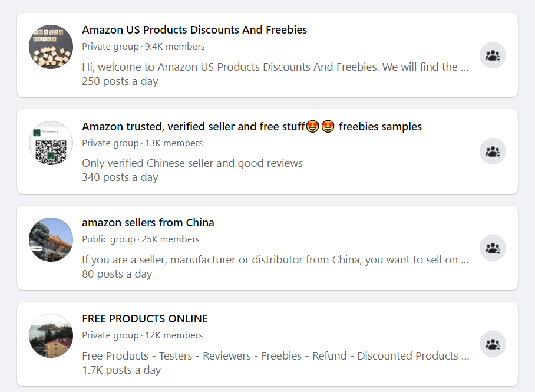Click 'Private group · 9.4K members' text

point(143,47)
